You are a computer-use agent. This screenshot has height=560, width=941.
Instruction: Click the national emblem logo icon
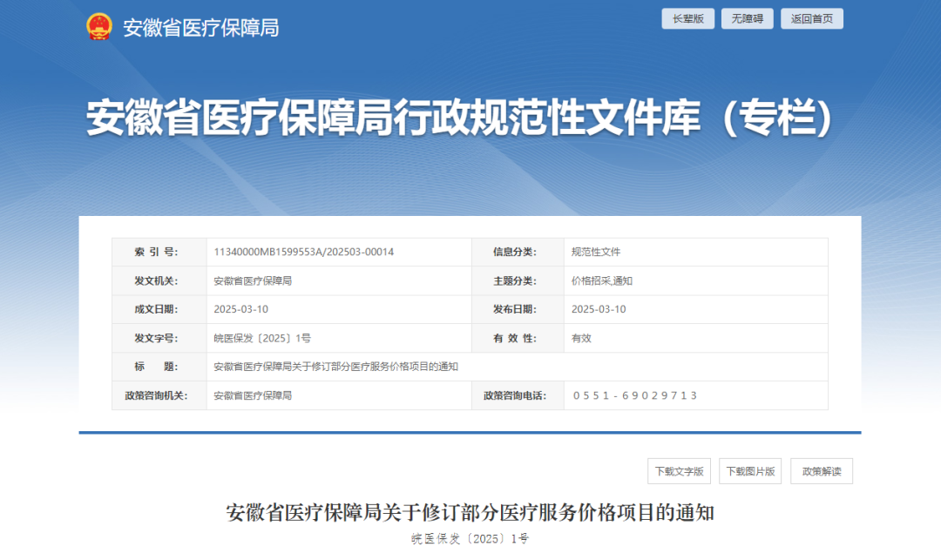(99, 27)
